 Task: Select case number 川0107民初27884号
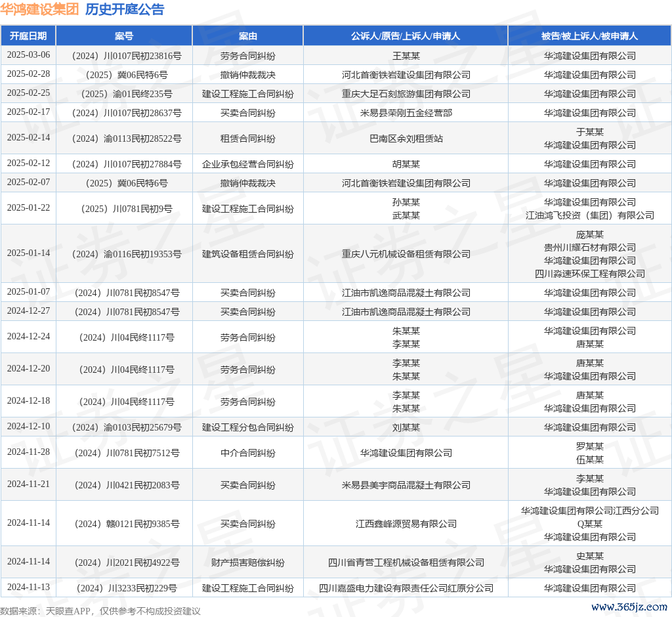[x=127, y=164]
